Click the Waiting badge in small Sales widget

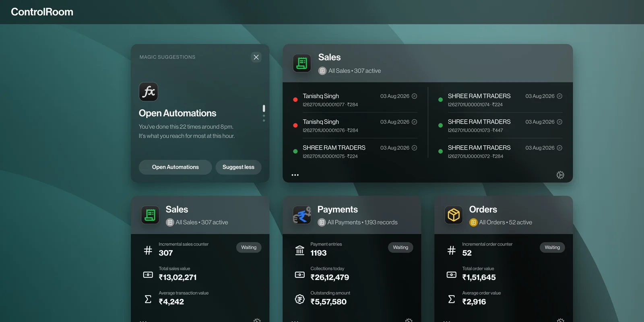(249, 248)
